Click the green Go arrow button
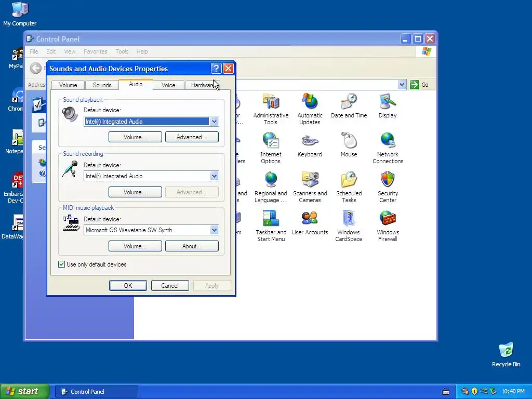The height and width of the screenshot is (399, 532). 414,85
